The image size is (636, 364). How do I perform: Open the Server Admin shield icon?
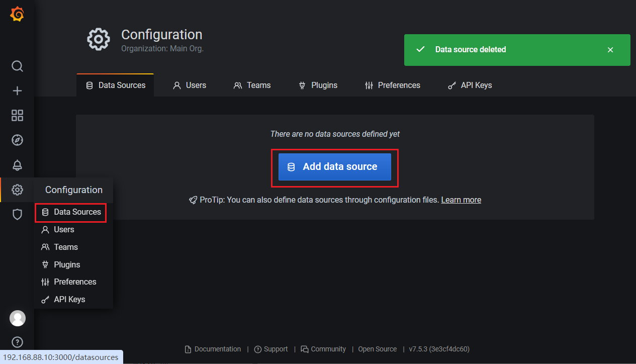[x=17, y=215]
